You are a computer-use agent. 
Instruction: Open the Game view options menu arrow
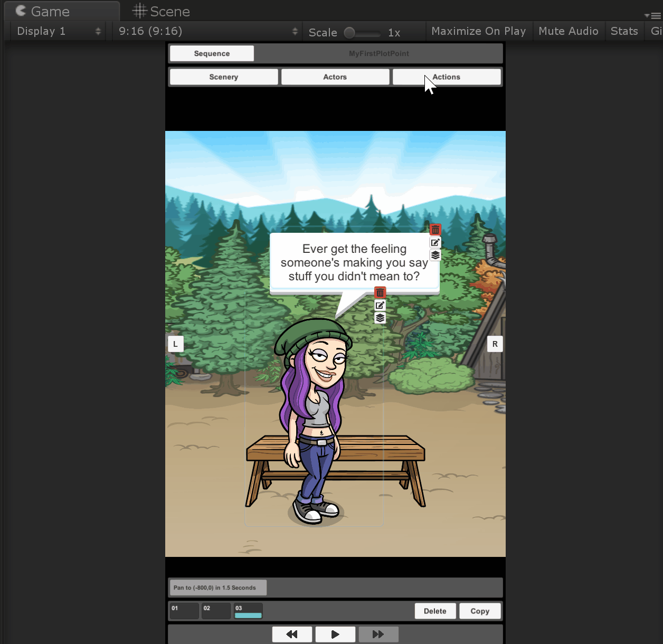point(648,15)
